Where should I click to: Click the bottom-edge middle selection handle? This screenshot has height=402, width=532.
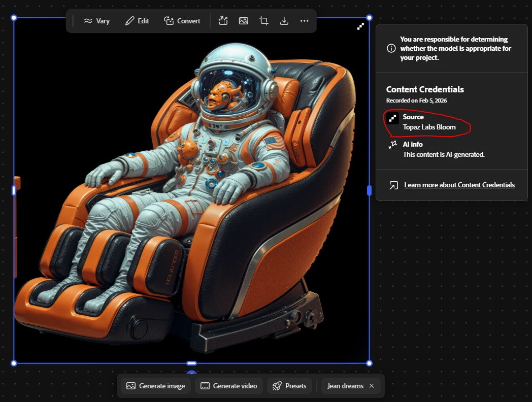coord(192,363)
